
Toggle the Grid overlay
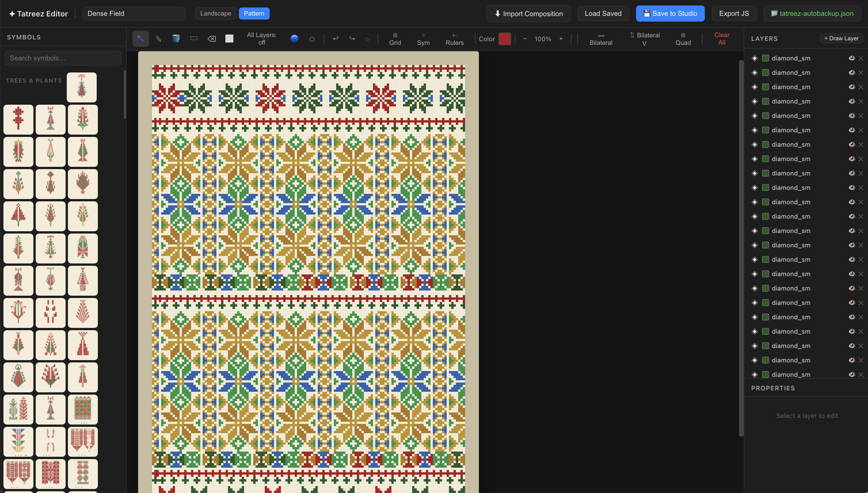[395, 39]
